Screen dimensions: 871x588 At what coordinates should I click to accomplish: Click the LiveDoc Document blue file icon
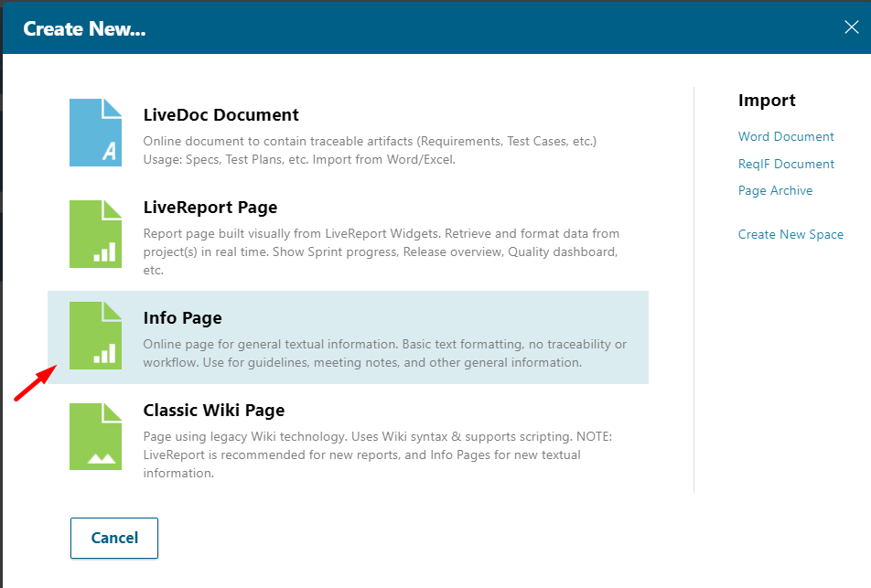point(95,133)
